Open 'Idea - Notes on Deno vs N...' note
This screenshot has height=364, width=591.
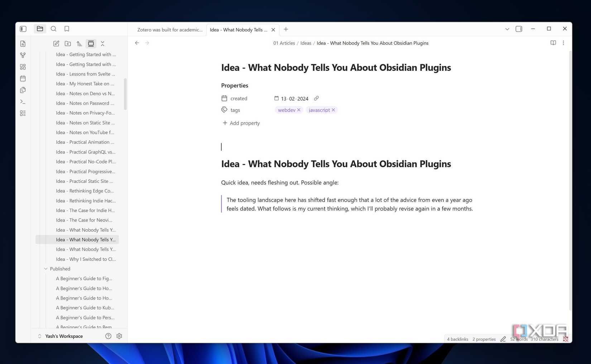click(x=85, y=93)
